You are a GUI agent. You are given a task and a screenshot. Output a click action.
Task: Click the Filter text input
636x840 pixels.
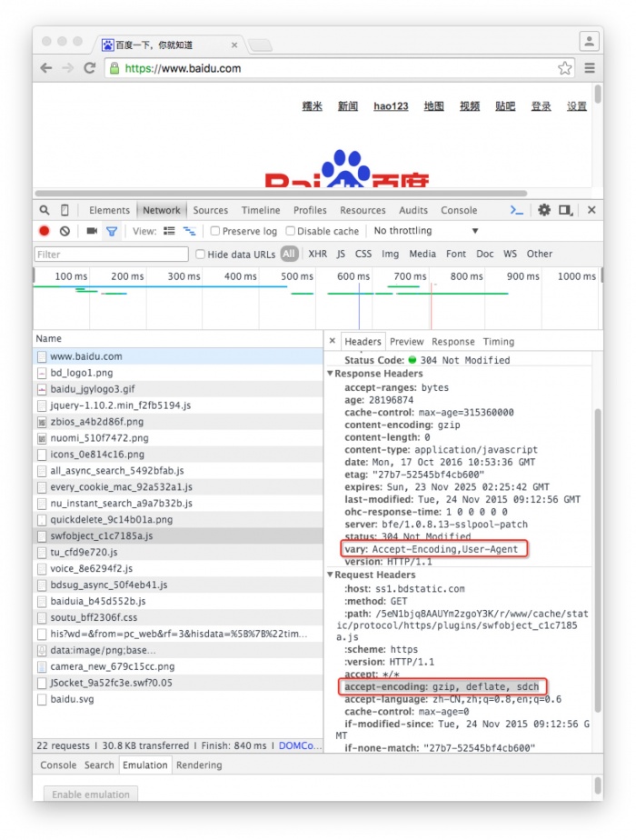coord(112,254)
